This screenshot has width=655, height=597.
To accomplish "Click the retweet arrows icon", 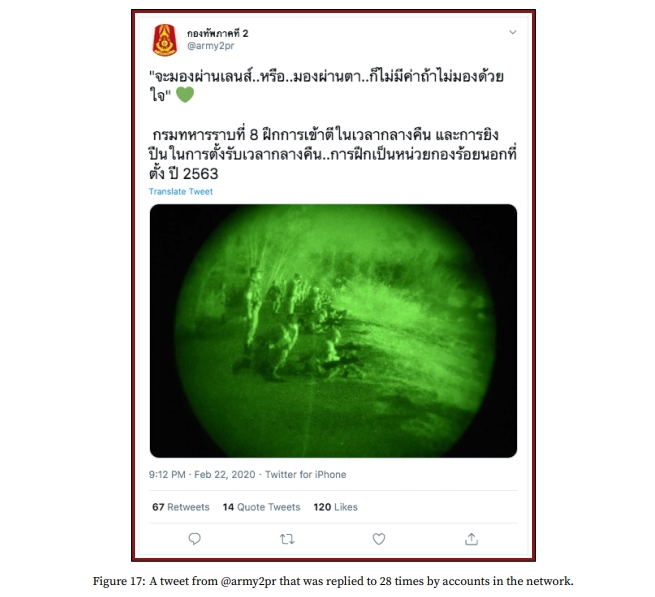I will pyautogui.click(x=287, y=539).
